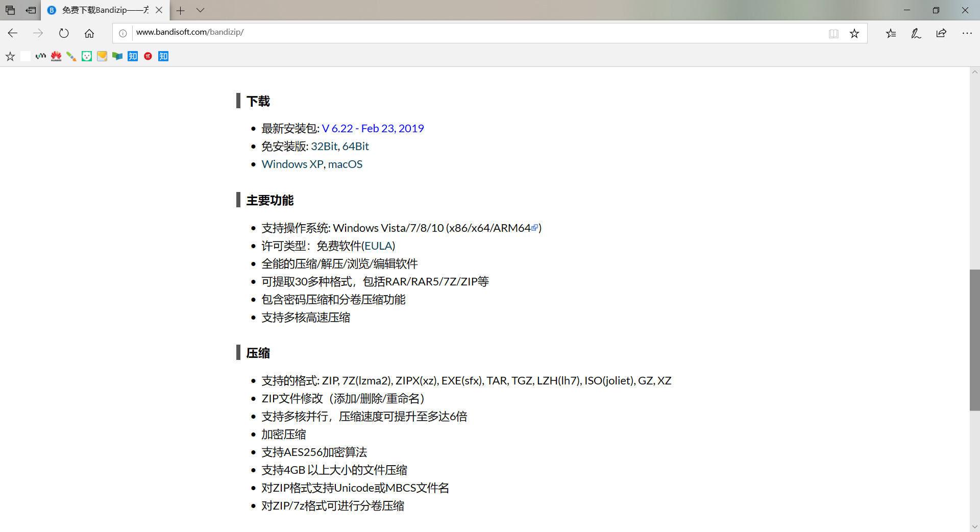Click the text 包含密码压缩和分卷压缩功能

(334, 300)
